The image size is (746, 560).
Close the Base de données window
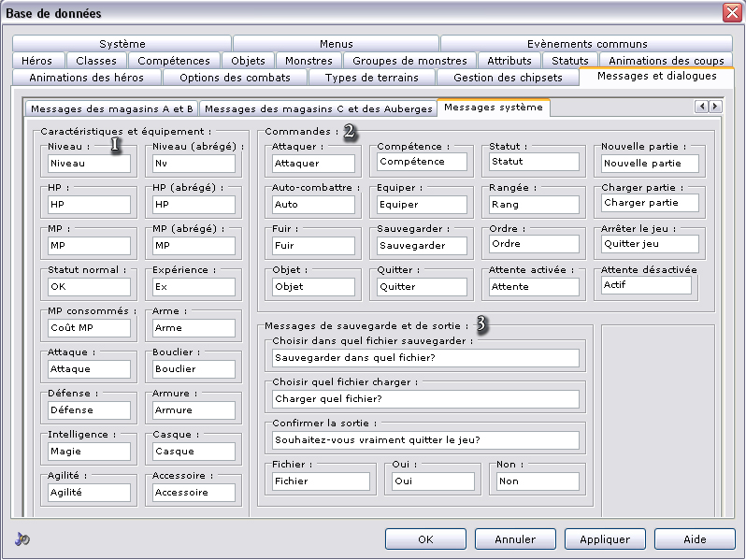(731, 13)
